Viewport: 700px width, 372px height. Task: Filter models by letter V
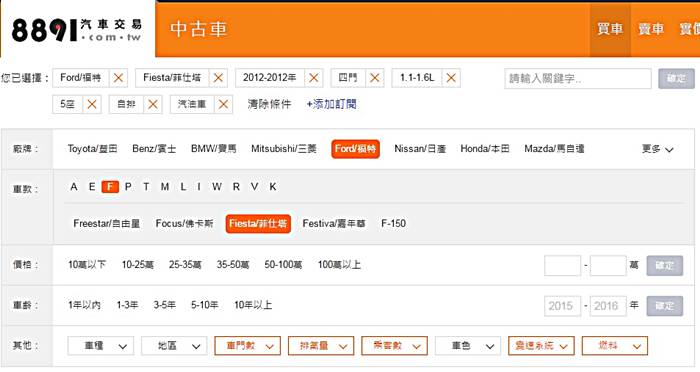(254, 187)
